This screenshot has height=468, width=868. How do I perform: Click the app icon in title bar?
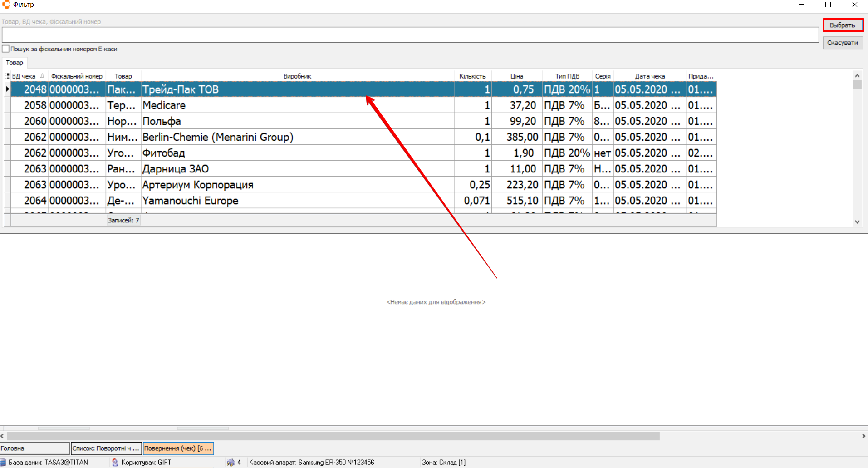point(6,5)
